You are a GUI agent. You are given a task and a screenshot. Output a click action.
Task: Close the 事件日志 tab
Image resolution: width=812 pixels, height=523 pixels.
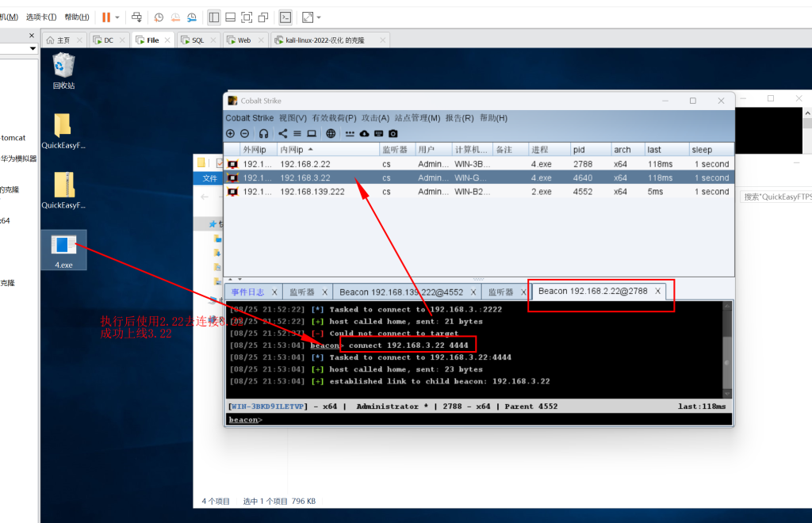(x=274, y=292)
